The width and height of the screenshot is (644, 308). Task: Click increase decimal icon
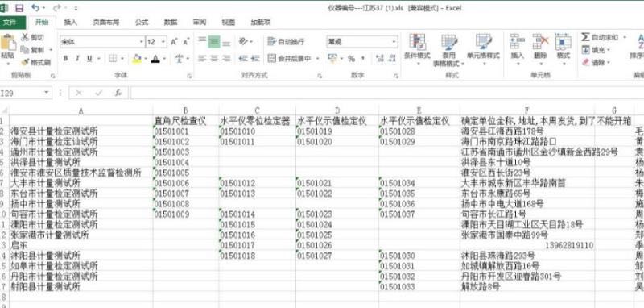click(x=379, y=59)
